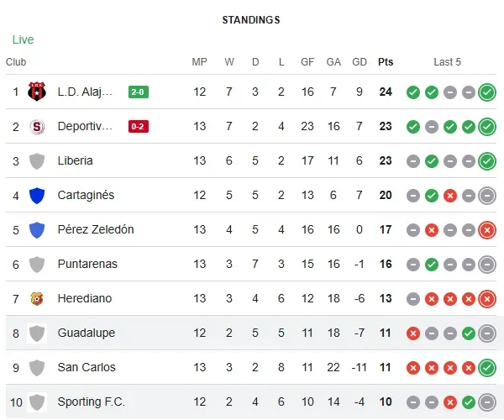This screenshot has height=420, width=504.
Task: Click the L.D. Alajuelense club crest icon
Action: [36, 92]
